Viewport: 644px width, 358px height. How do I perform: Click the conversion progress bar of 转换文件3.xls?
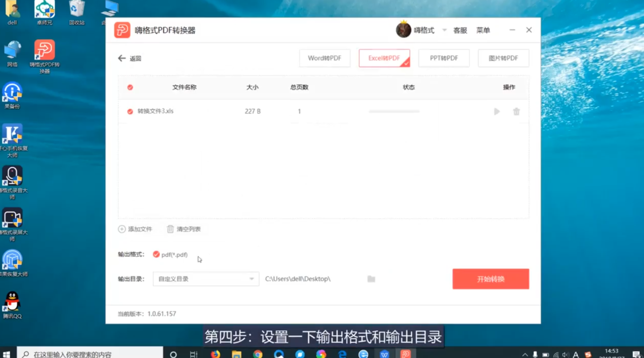(393, 111)
